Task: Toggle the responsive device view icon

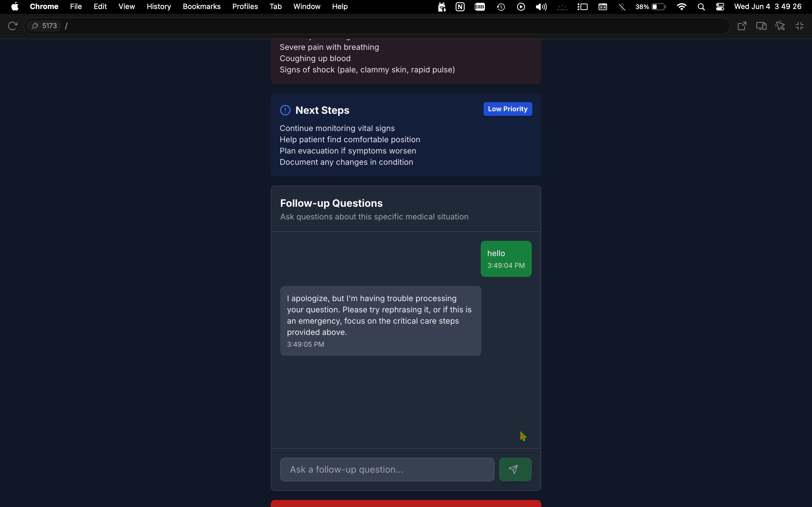Action: point(761,26)
